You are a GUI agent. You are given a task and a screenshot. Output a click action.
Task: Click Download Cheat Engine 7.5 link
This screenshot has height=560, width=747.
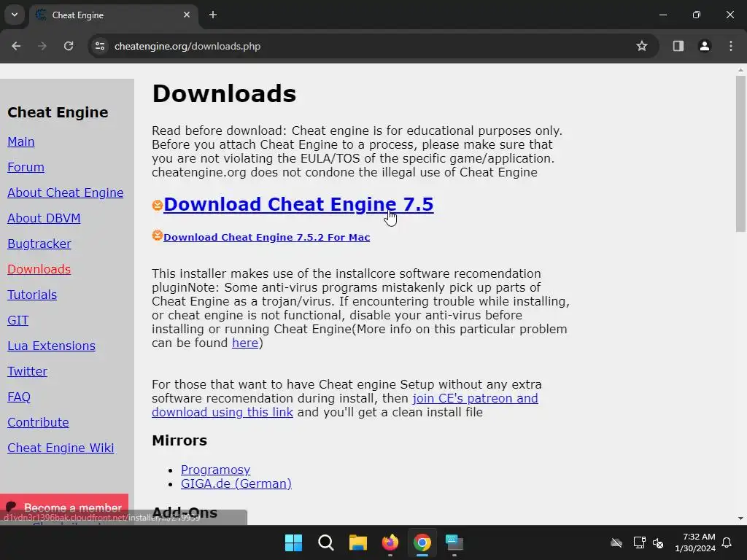298,204
